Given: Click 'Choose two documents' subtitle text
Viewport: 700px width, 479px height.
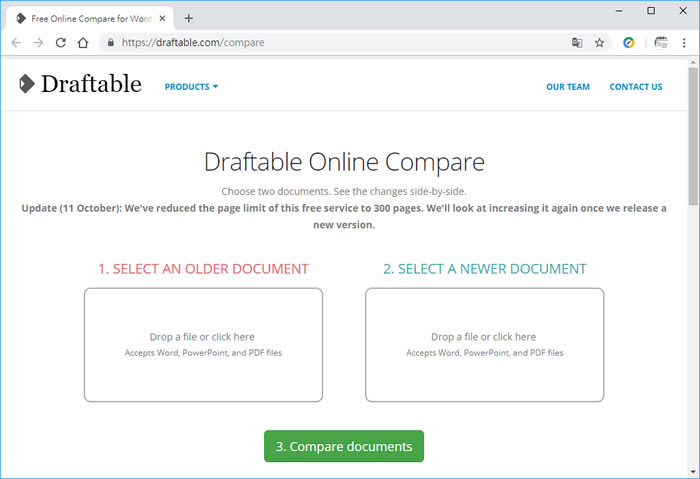Looking at the screenshot, I should coord(344,192).
